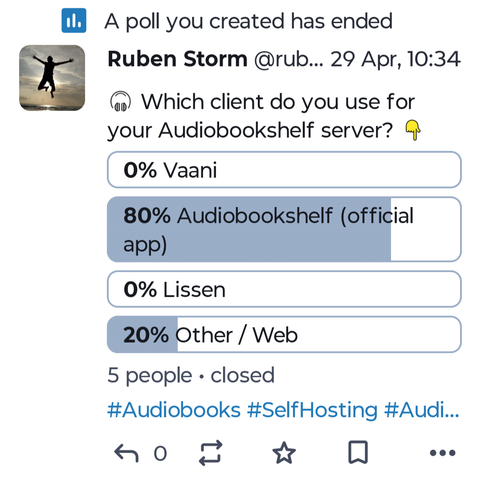Select the Vaani poll option
This screenshot has width=481, height=479.
coord(284,170)
